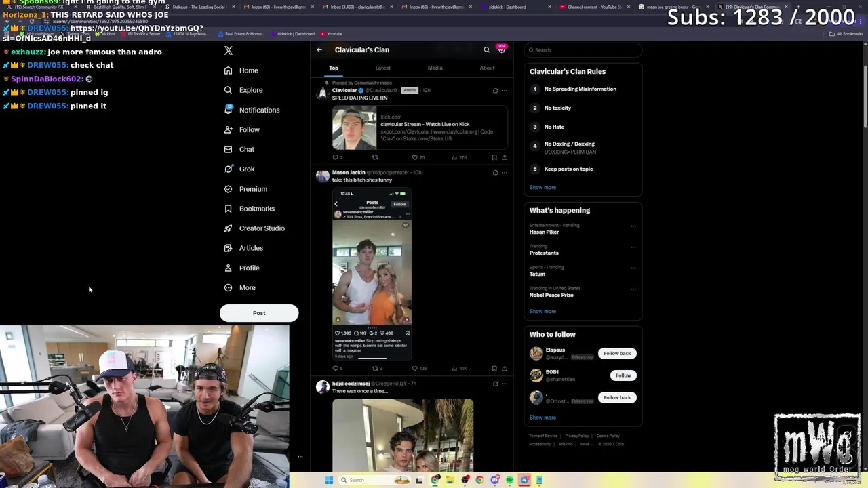Open Premium in the sidebar
The height and width of the screenshot is (488, 868).
pos(245,189)
